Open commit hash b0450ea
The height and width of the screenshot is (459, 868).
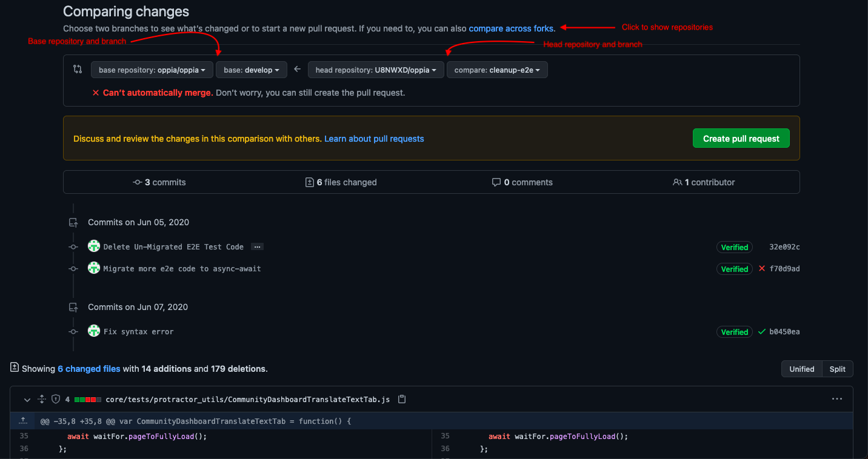coord(784,332)
